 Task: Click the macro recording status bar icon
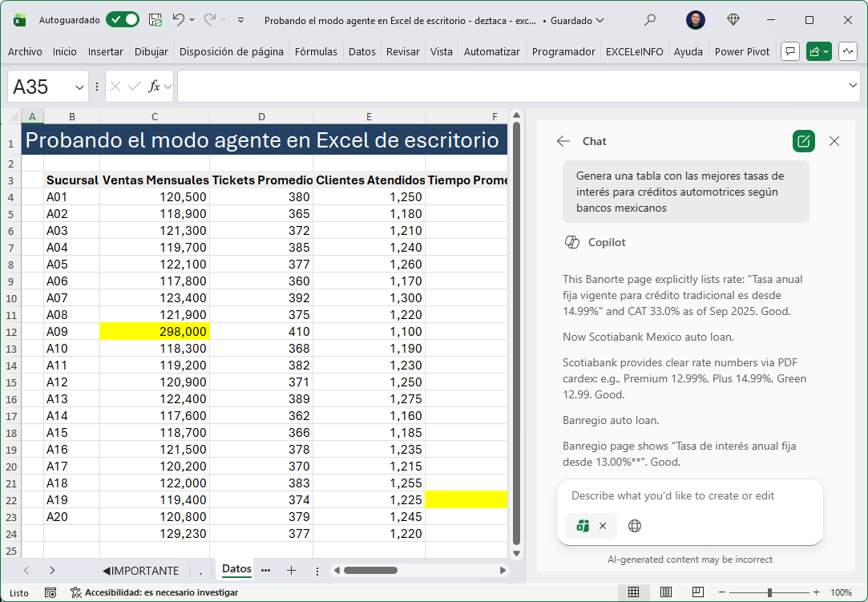pyautogui.click(x=50, y=592)
